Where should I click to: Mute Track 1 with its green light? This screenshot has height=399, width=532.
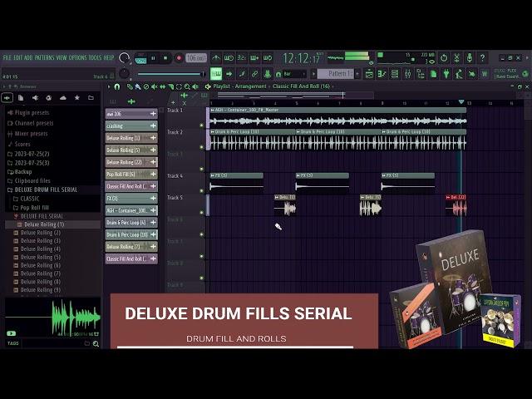pos(201,126)
